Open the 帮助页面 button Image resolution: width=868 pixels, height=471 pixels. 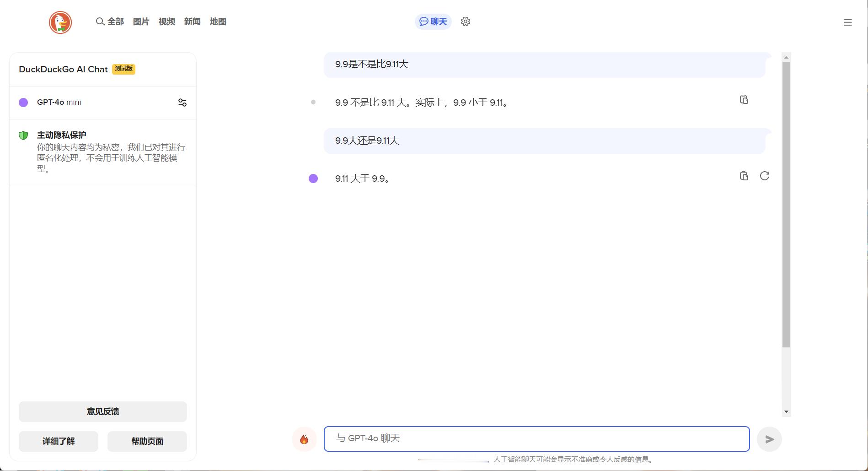pos(147,441)
